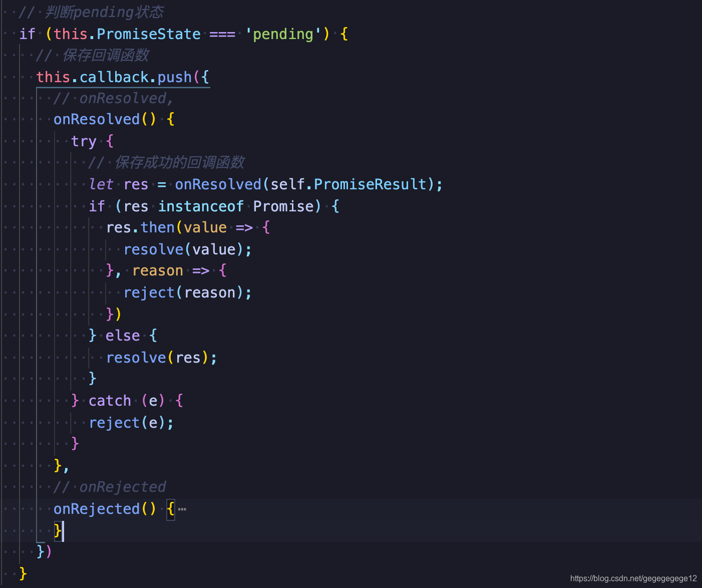
Task: Click the Promise class name
Action: (283, 206)
